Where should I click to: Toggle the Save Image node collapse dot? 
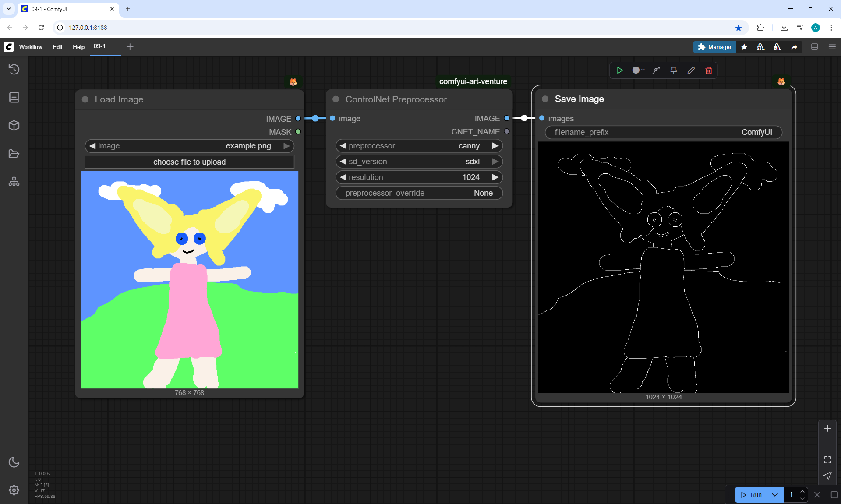(x=545, y=99)
